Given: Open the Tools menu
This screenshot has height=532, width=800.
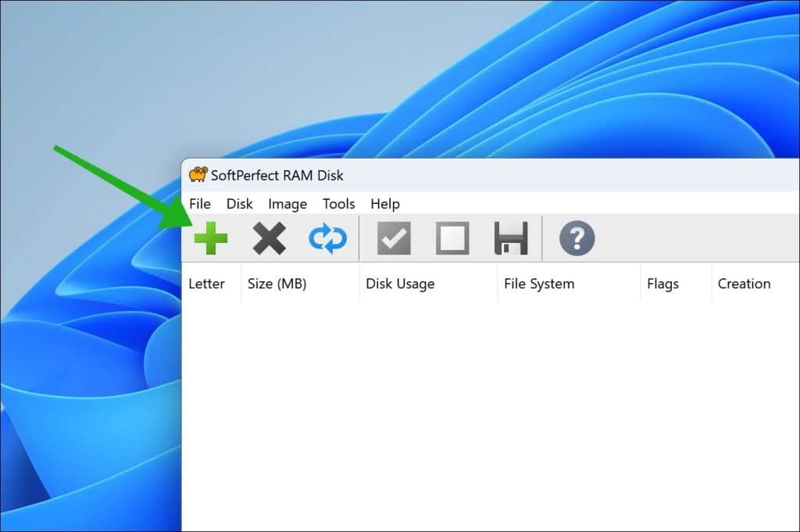Looking at the screenshot, I should click(339, 204).
